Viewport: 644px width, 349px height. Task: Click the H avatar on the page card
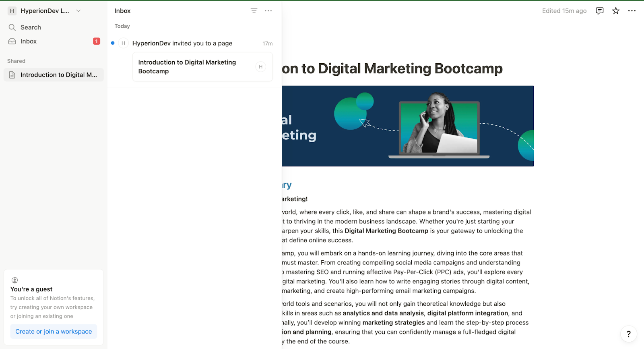point(260,67)
